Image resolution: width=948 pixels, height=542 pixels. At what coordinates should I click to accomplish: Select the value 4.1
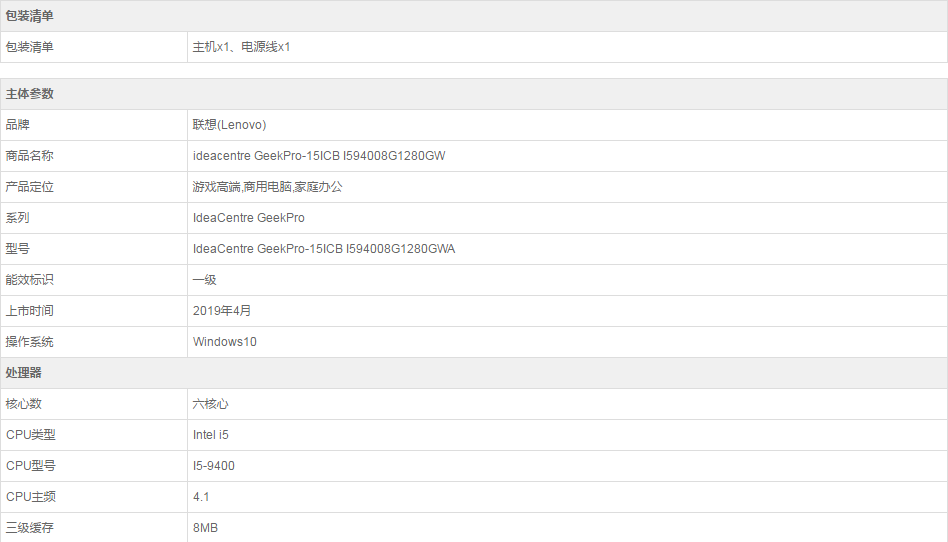201,497
